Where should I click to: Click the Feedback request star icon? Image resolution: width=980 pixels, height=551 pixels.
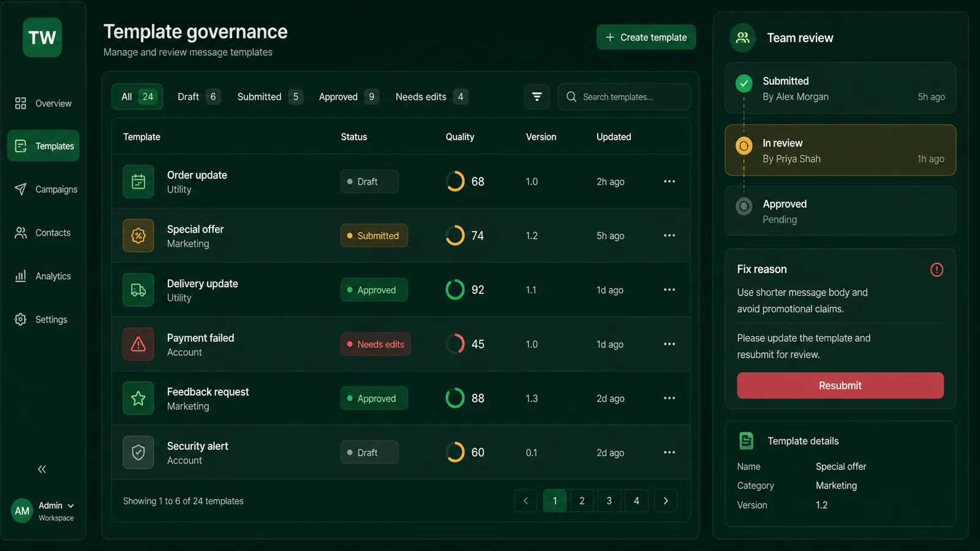click(x=138, y=399)
